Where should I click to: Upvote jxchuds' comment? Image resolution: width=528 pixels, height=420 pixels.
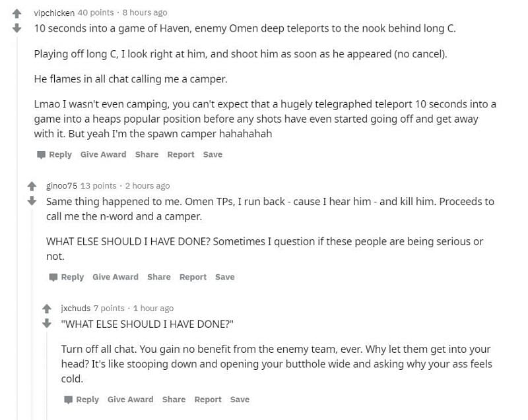point(47,309)
